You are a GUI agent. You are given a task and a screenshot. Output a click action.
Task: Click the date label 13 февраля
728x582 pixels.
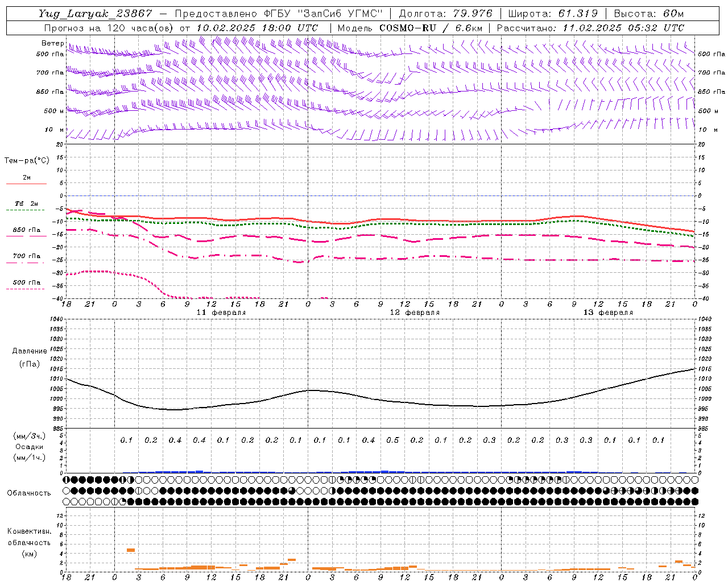pos(608,313)
